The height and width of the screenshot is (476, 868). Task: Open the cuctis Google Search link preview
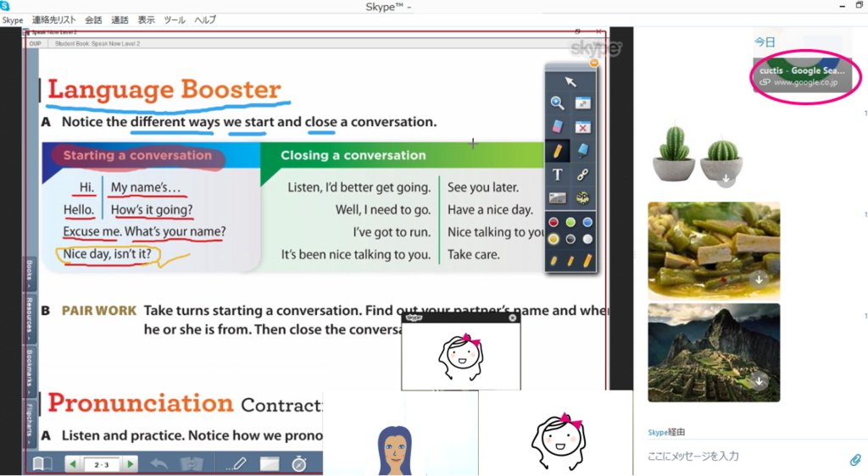click(803, 76)
